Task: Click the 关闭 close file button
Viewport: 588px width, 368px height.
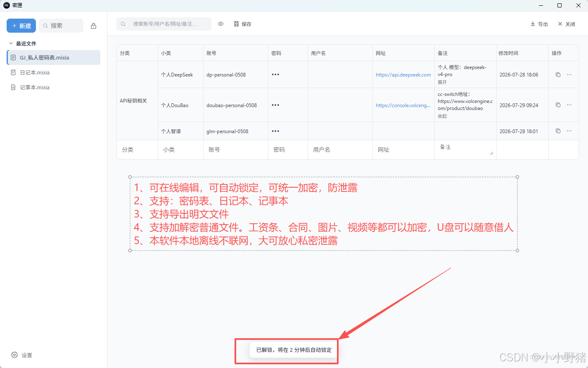Action: point(567,24)
